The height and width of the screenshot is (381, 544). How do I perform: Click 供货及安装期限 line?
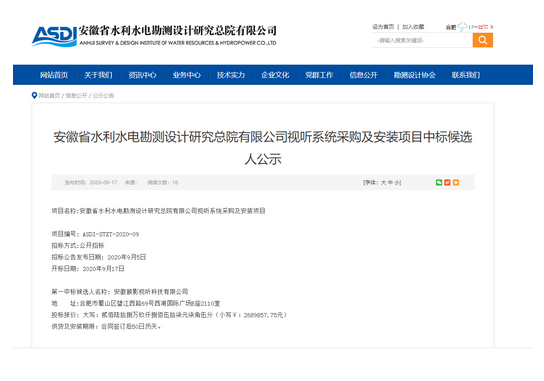106,327
